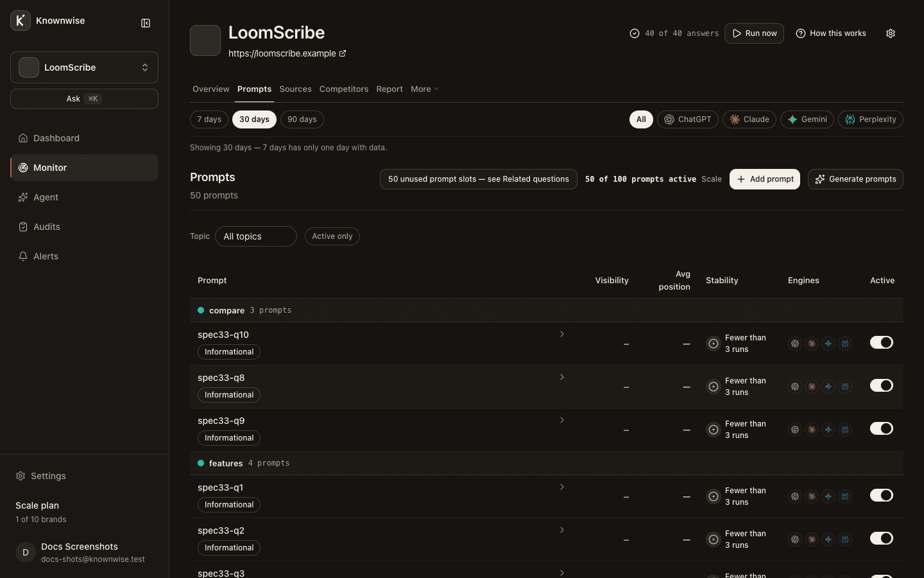Image resolution: width=924 pixels, height=578 pixels.
Task: Open external link icon beside loomscribe URL
Action: point(343,53)
